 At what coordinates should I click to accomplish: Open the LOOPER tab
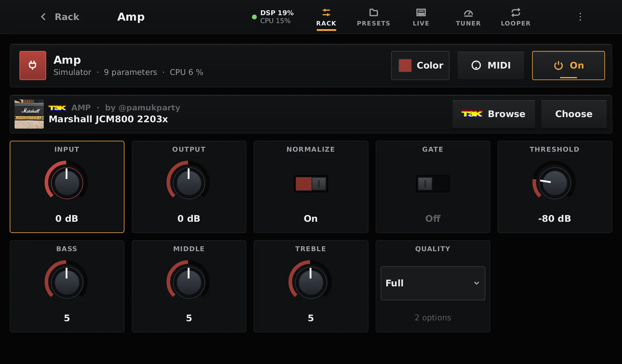point(516,18)
